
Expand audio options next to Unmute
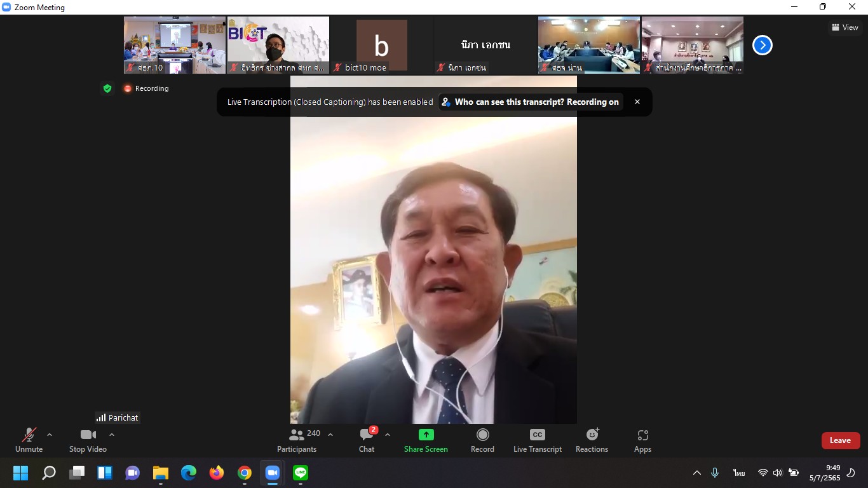click(50, 435)
